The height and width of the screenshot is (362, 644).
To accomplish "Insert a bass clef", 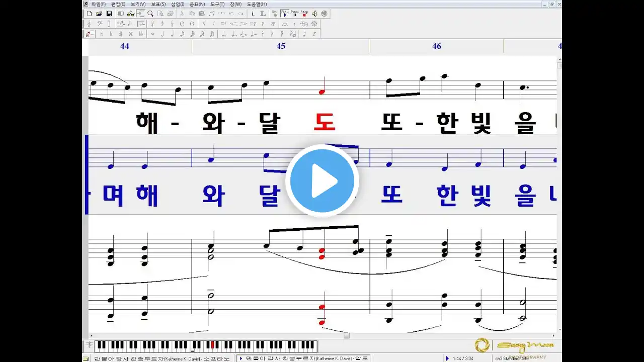I will pos(100,24).
